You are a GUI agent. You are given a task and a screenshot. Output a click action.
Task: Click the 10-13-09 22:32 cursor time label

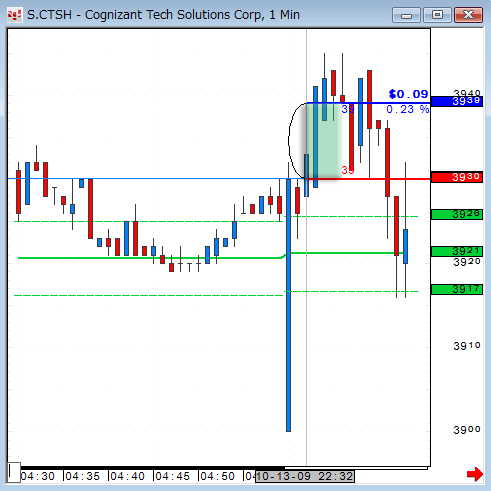(305, 476)
